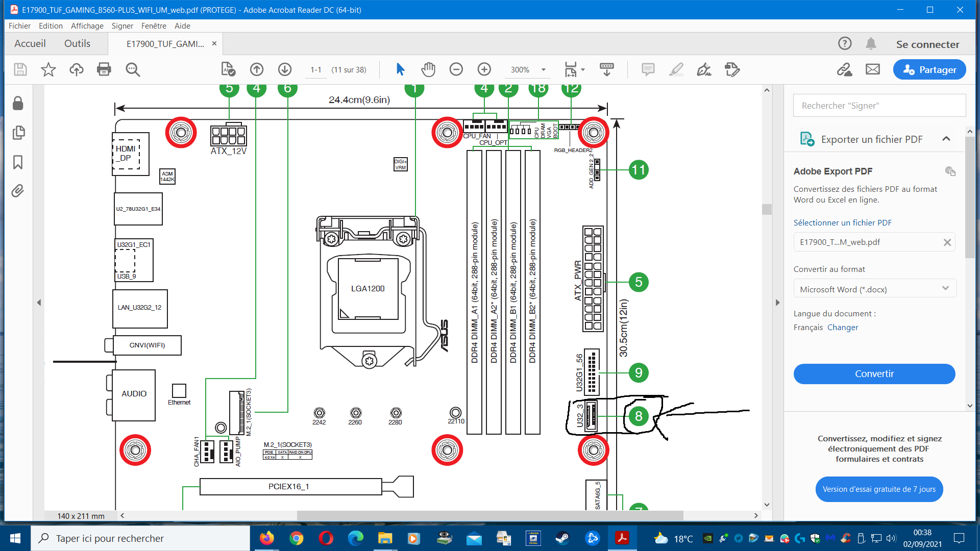The height and width of the screenshot is (551, 980).
Task: Open the bookmarks side panel
Action: coord(18,162)
